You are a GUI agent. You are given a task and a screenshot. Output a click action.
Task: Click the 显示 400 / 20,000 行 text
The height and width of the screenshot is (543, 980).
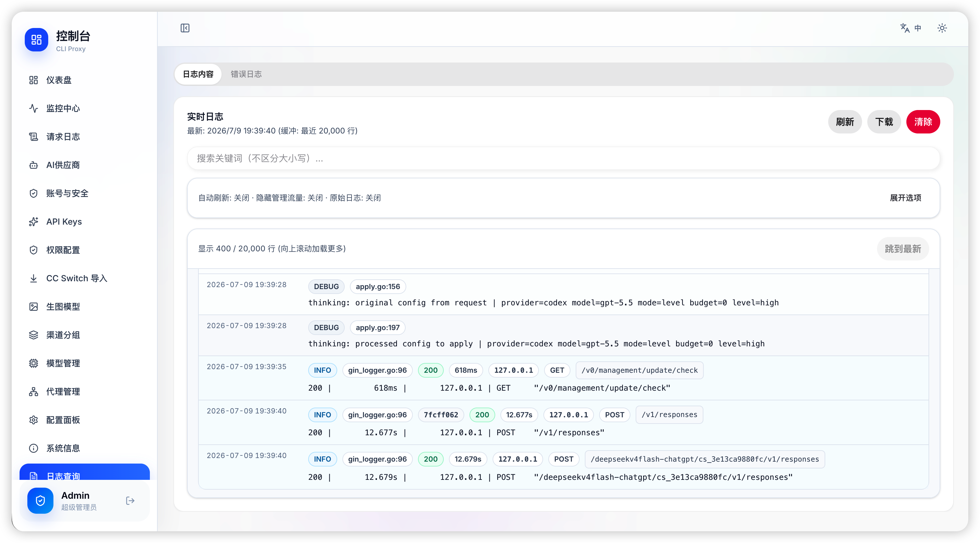click(x=272, y=249)
